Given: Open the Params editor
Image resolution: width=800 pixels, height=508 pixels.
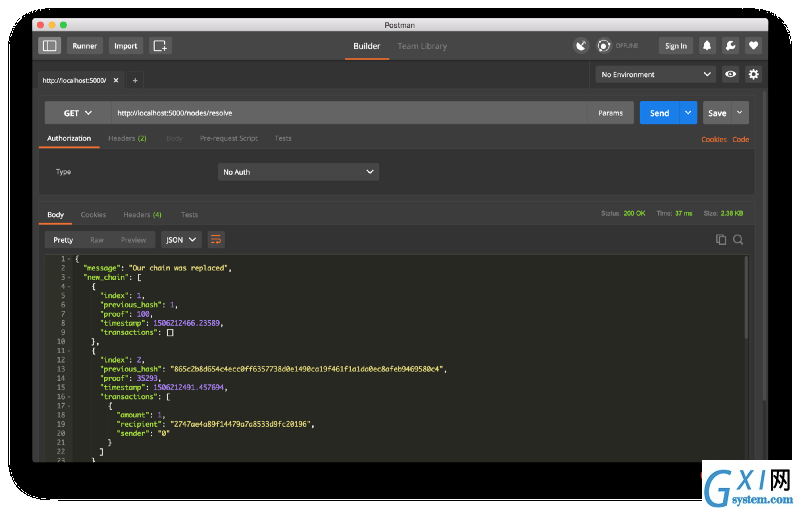Looking at the screenshot, I should (611, 113).
